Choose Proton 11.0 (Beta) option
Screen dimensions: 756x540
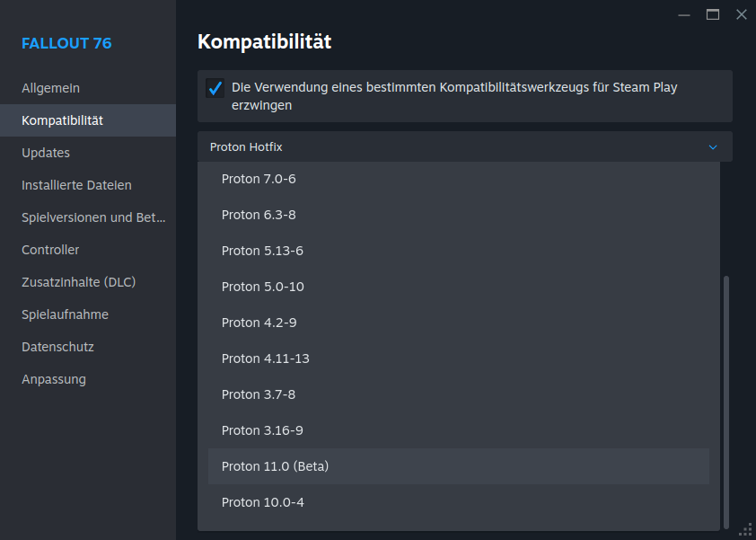pos(276,466)
